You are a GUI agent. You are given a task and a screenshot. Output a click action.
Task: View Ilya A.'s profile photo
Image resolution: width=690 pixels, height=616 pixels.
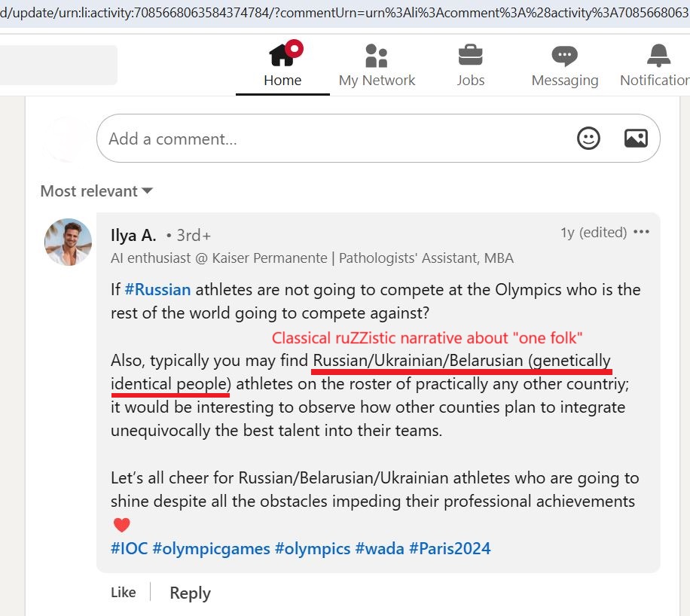click(x=69, y=242)
